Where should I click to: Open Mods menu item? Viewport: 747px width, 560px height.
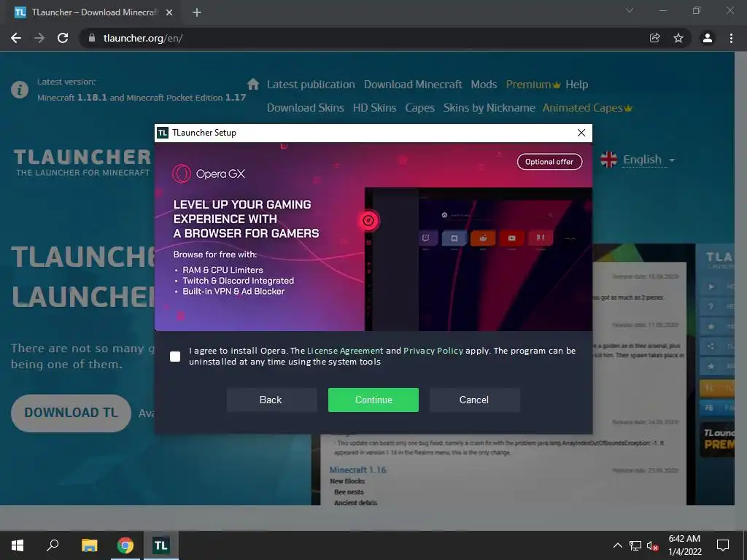484,85
